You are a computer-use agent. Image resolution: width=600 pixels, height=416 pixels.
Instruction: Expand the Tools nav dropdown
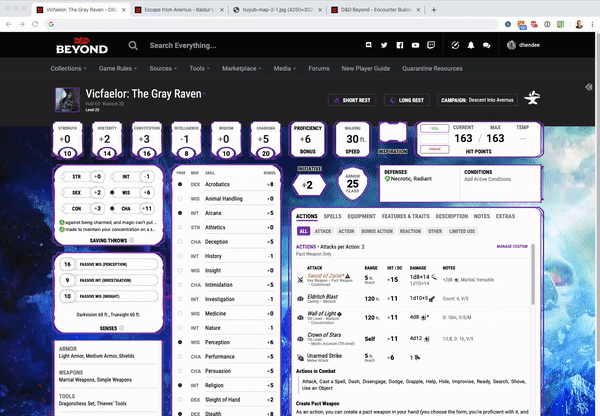(199, 69)
